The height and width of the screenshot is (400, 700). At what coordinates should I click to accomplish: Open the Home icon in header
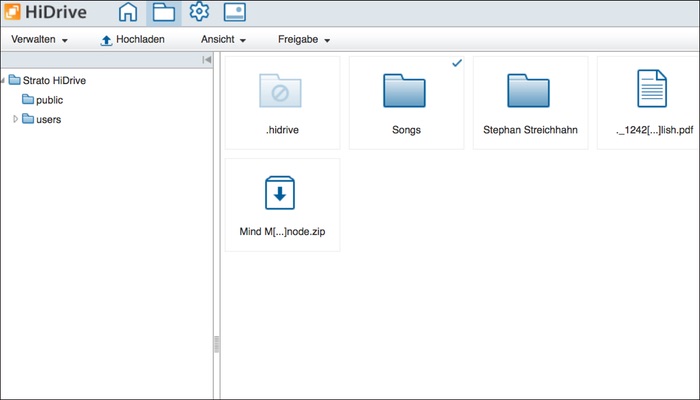128,13
